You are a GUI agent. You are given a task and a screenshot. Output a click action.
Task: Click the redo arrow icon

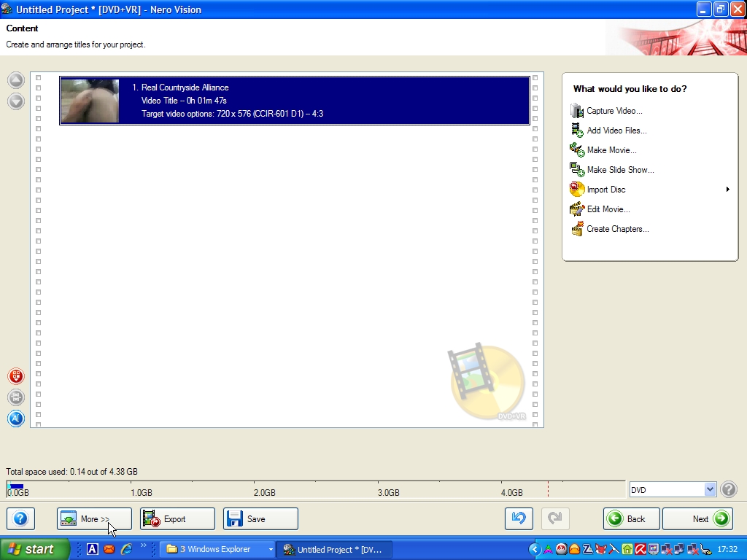(x=555, y=518)
